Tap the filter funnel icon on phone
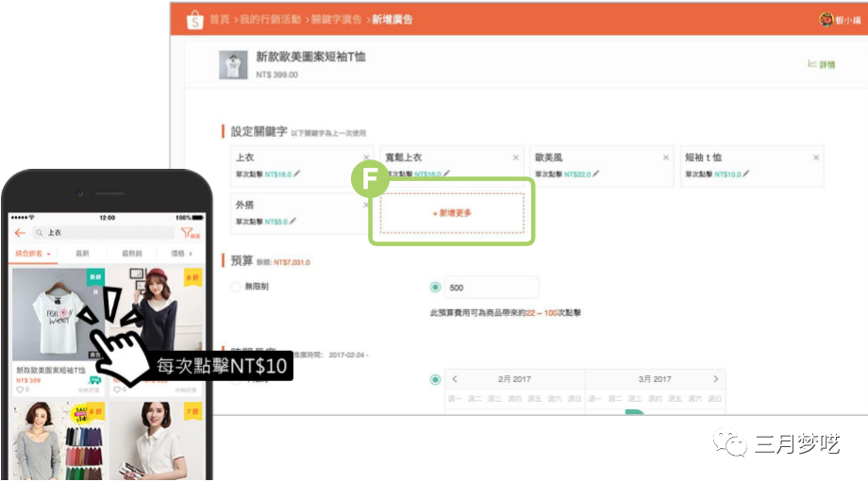The height and width of the screenshot is (482, 868). [190, 233]
